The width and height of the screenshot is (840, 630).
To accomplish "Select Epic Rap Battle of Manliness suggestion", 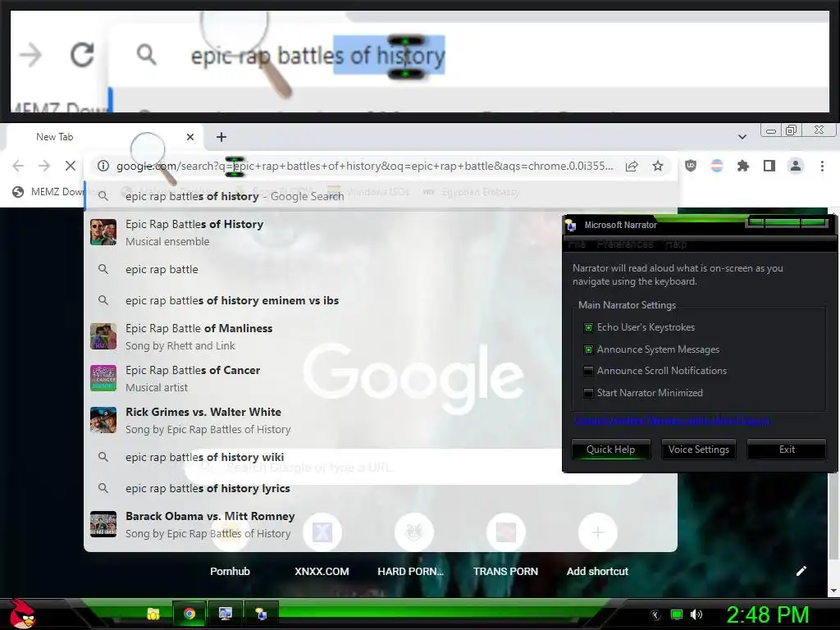I will tap(381, 336).
